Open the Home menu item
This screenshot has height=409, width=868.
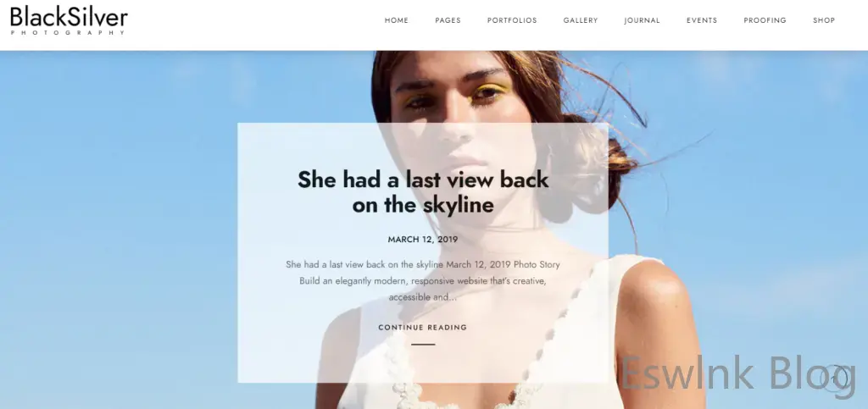coord(397,20)
